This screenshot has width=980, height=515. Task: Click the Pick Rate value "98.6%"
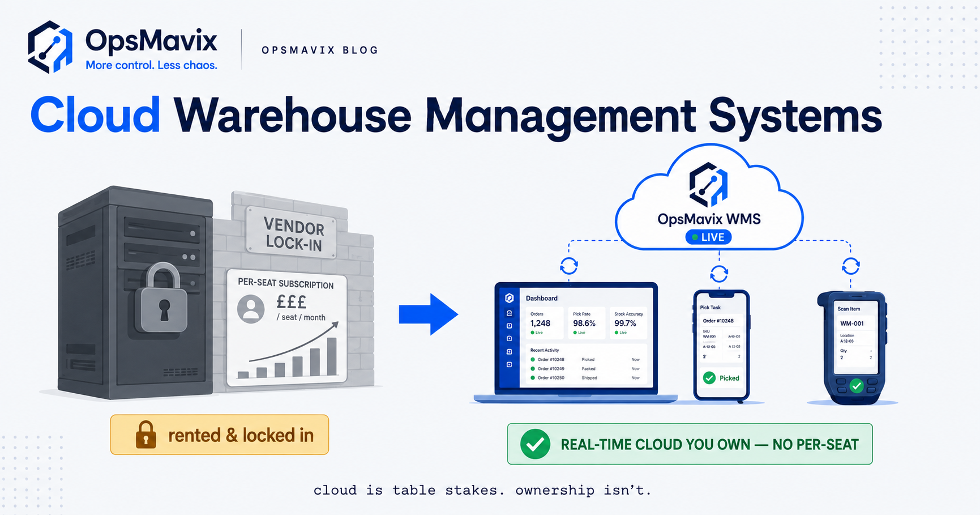[x=584, y=323]
